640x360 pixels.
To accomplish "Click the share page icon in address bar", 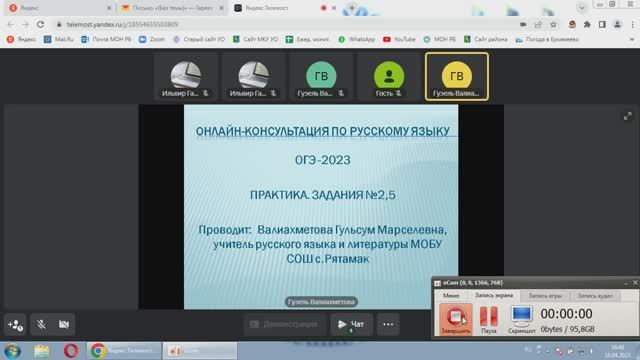I will (538, 24).
